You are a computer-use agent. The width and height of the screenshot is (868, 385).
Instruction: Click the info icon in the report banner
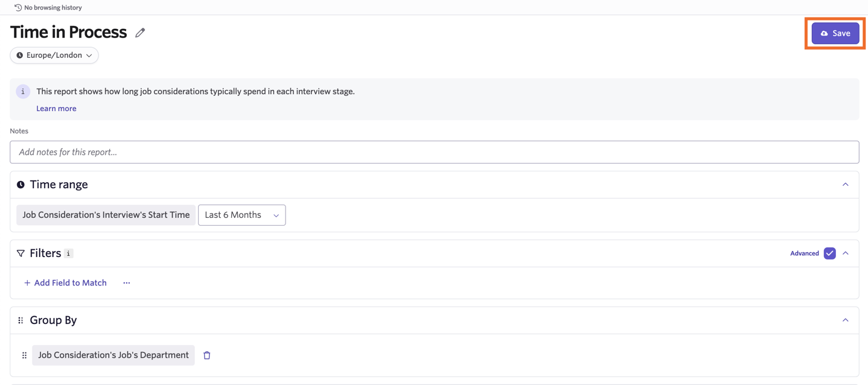[23, 92]
